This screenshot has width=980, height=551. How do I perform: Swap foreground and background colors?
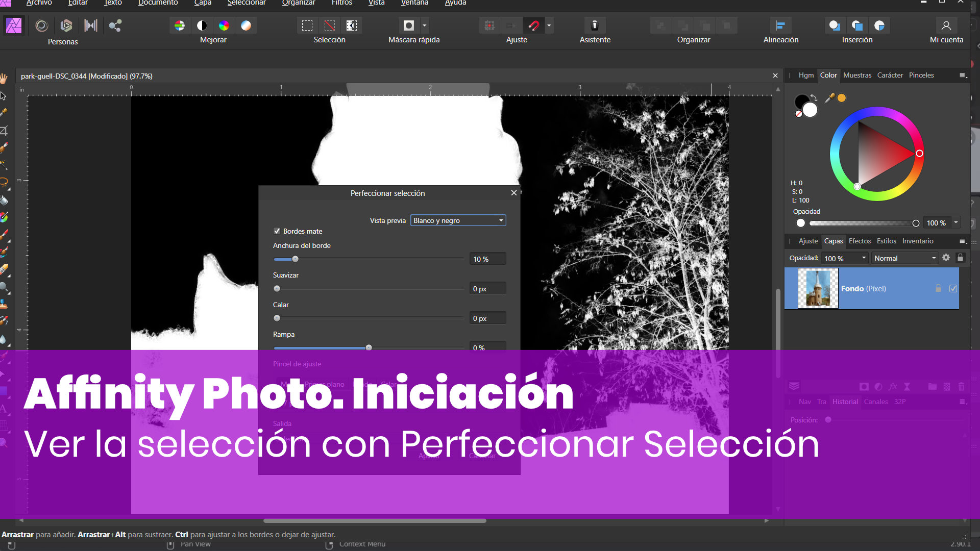click(814, 98)
